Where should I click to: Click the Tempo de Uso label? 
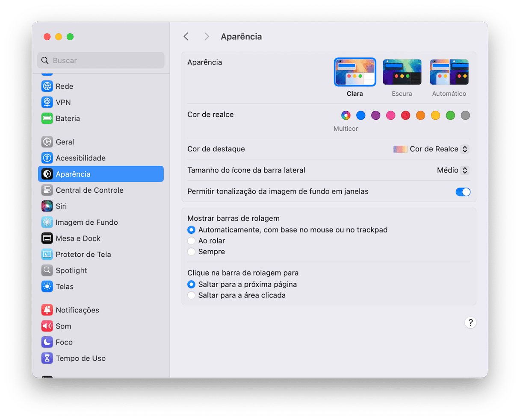coord(81,358)
